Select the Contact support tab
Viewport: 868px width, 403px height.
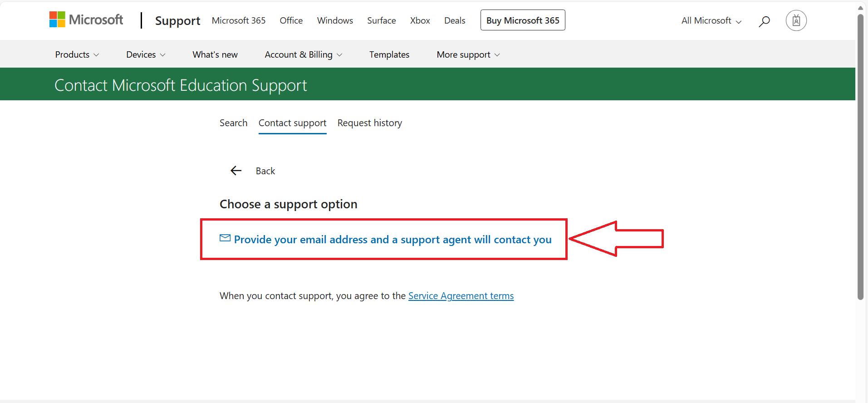(x=293, y=123)
